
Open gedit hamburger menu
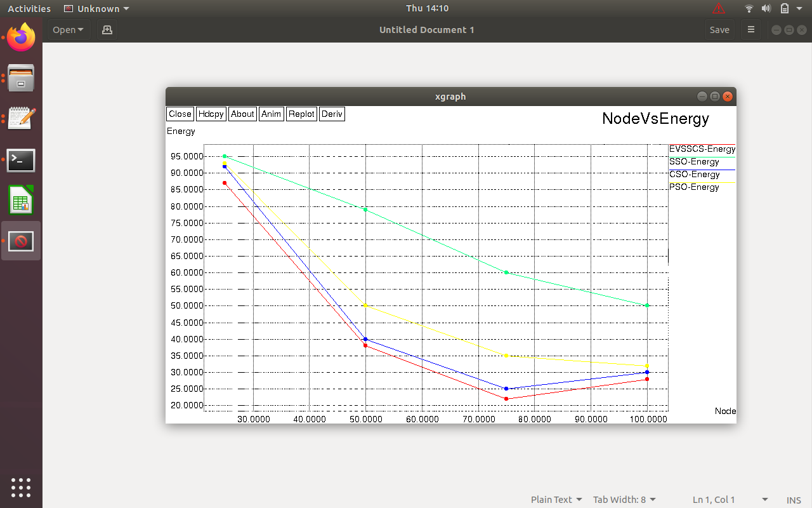tap(751, 29)
